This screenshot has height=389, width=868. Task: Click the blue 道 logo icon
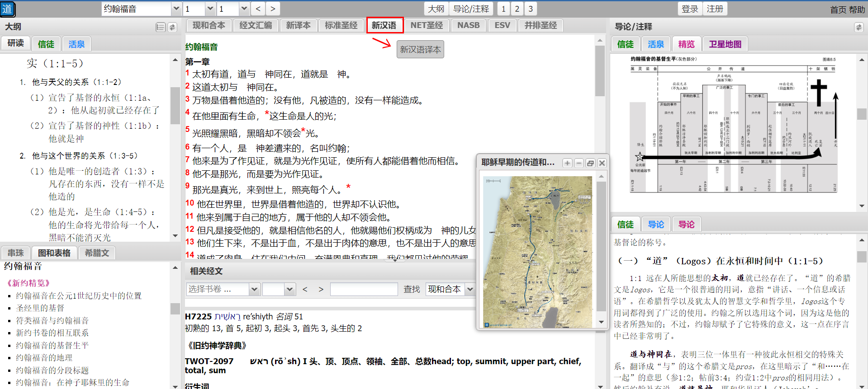click(8, 9)
